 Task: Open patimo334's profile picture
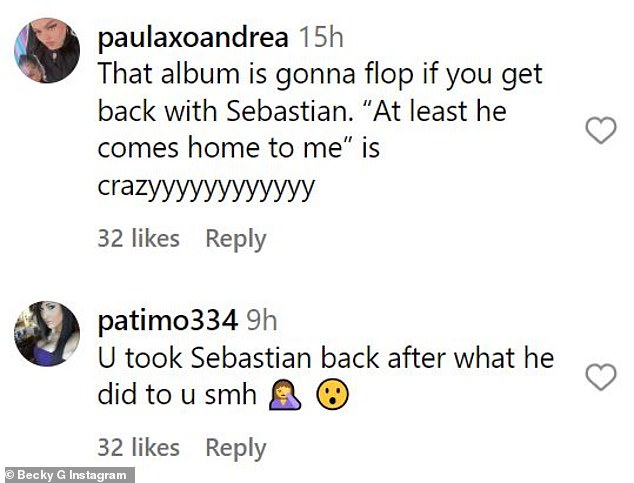47,333
